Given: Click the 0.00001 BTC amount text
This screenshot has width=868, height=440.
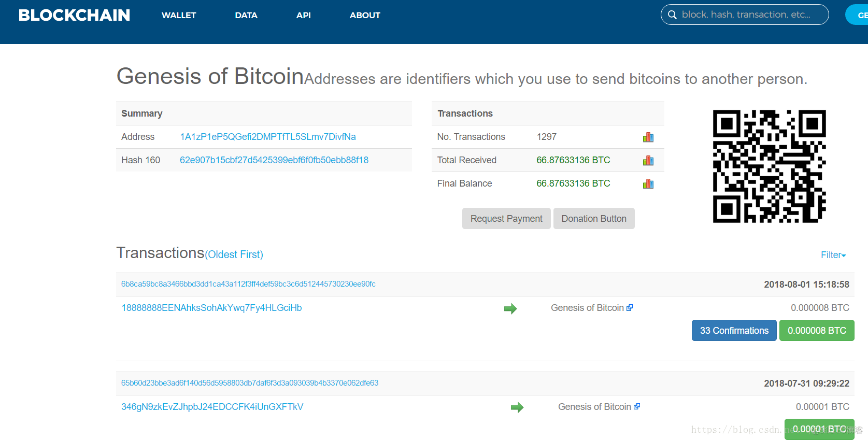Looking at the screenshot, I should [x=822, y=407].
